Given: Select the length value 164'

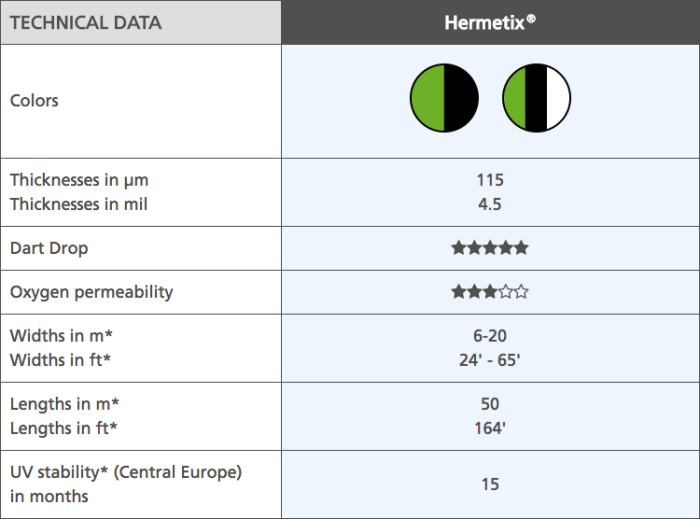Looking at the screenshot, I should pos(490,428).
